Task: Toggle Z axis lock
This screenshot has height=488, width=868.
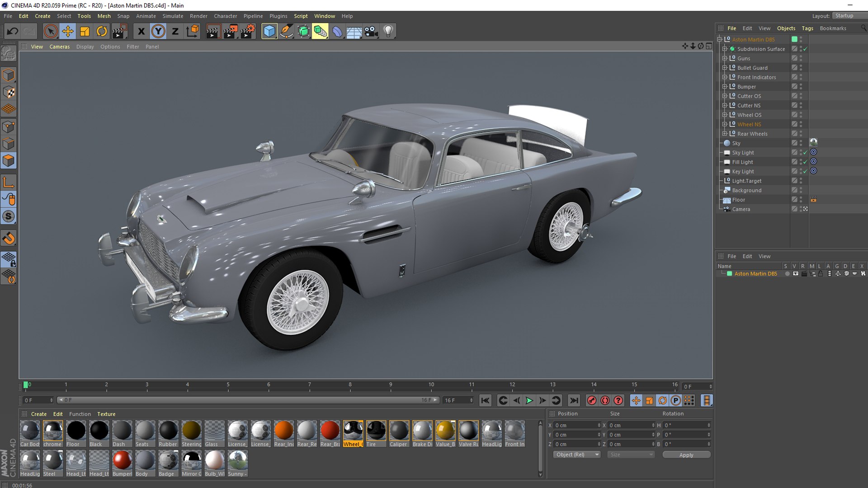Action: pyautogui.click(x=175, y=31)
